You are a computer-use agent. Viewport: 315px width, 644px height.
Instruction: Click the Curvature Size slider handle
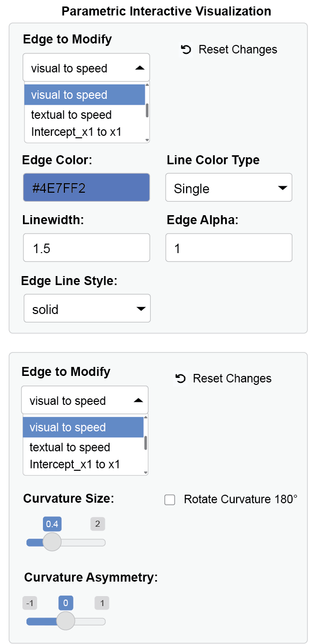[52, 542]
